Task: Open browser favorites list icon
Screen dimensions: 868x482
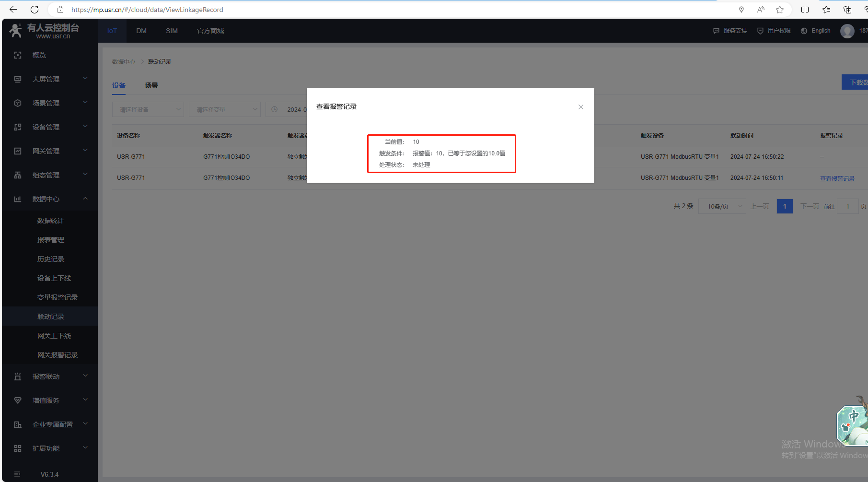Action: pyautogui.click(x=826, y=10)
